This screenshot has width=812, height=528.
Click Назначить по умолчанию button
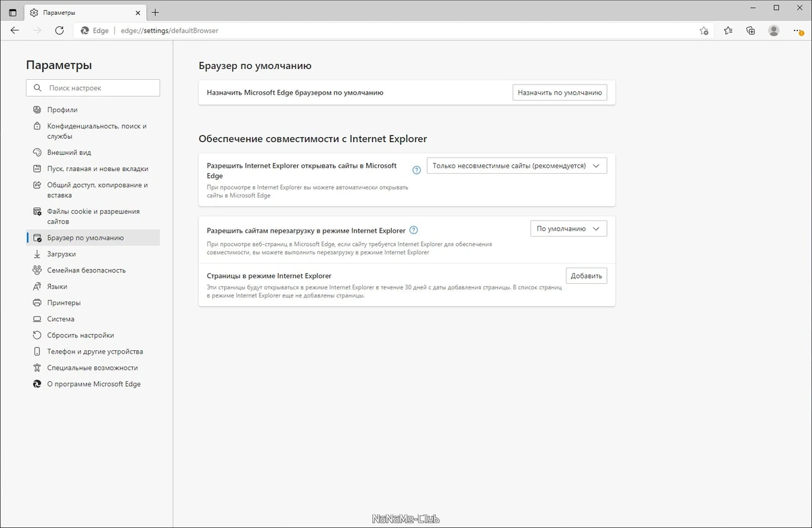tap(560, 93)
